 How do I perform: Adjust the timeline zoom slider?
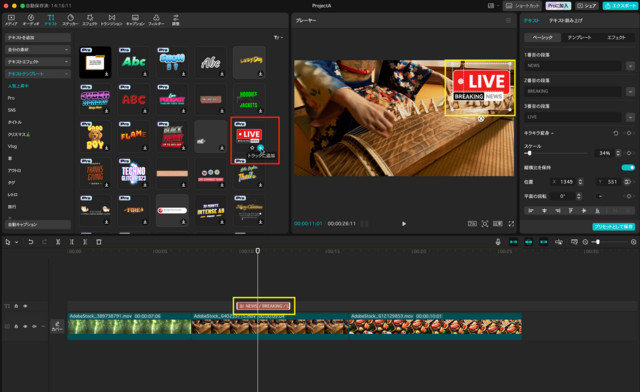click(598, 242)
